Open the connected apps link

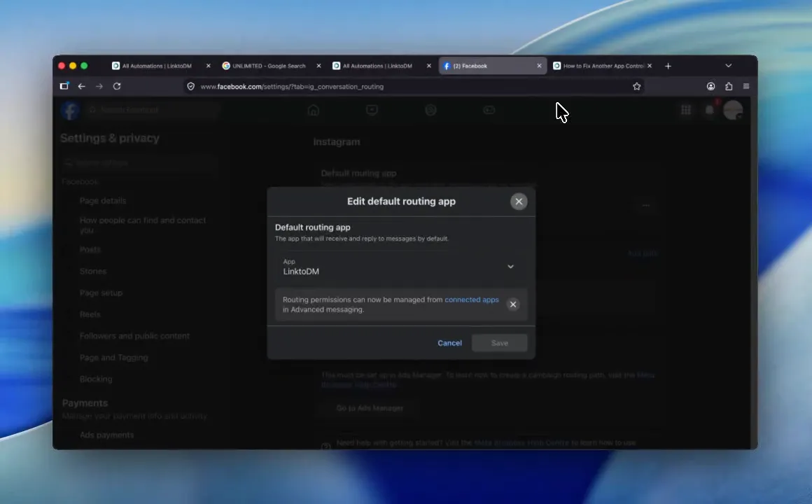471,300
